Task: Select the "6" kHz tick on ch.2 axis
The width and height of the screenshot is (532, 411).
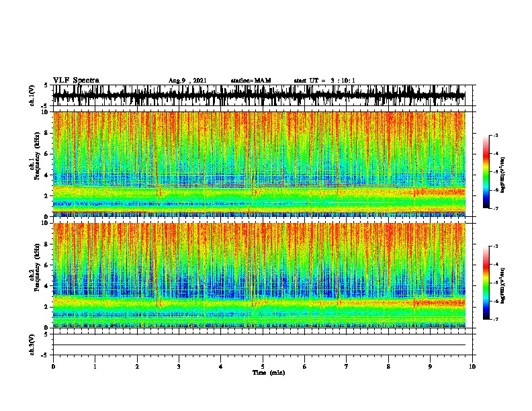Action: pos(46,265)
